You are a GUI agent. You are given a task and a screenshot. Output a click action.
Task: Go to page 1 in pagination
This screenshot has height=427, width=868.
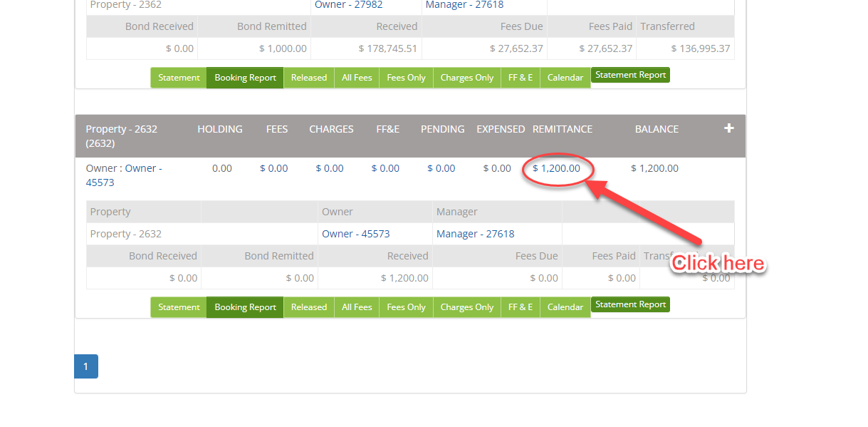[x=85, y=366]
